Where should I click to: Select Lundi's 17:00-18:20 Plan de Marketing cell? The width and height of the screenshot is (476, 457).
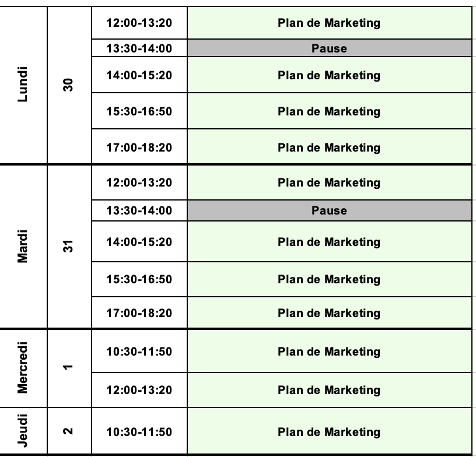[x=330, y=146]
